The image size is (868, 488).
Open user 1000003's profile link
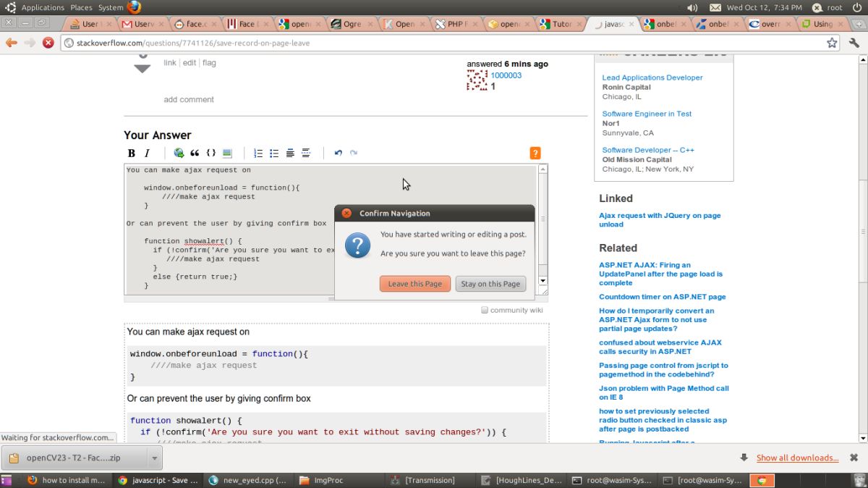pos(506,75)
